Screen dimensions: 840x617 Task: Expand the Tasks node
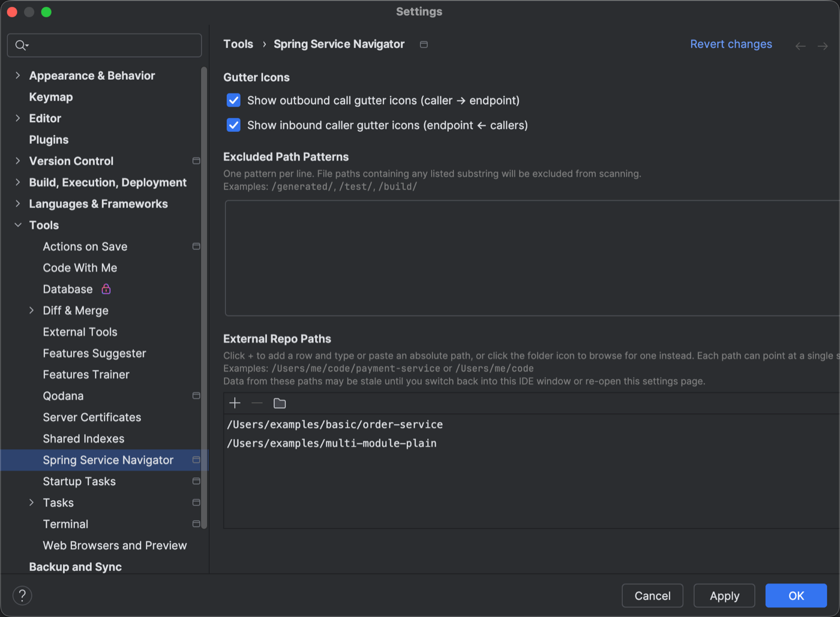tap(32, 502)
